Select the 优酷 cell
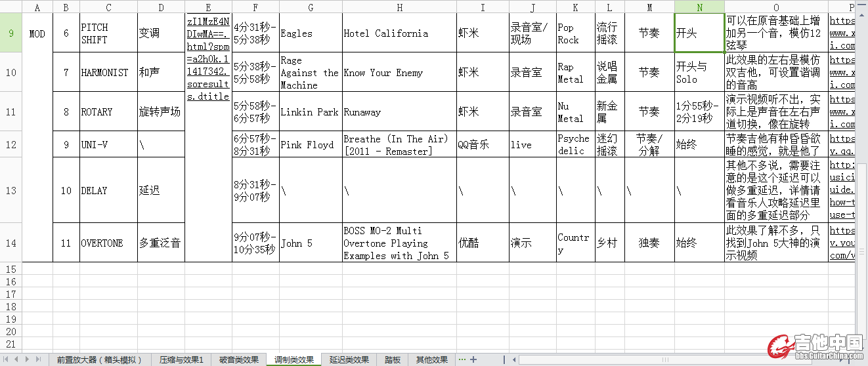868x366 pixels. click(x=483, y=243)
